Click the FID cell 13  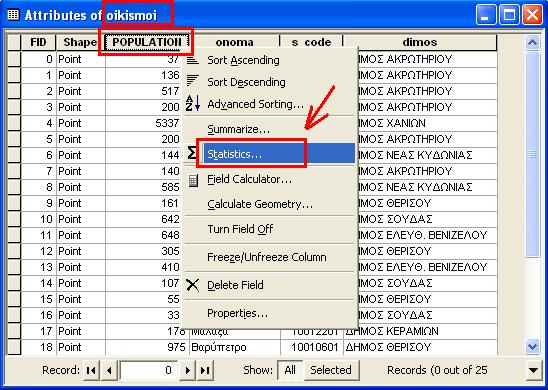pyautogui.click(x=38, y=267)
